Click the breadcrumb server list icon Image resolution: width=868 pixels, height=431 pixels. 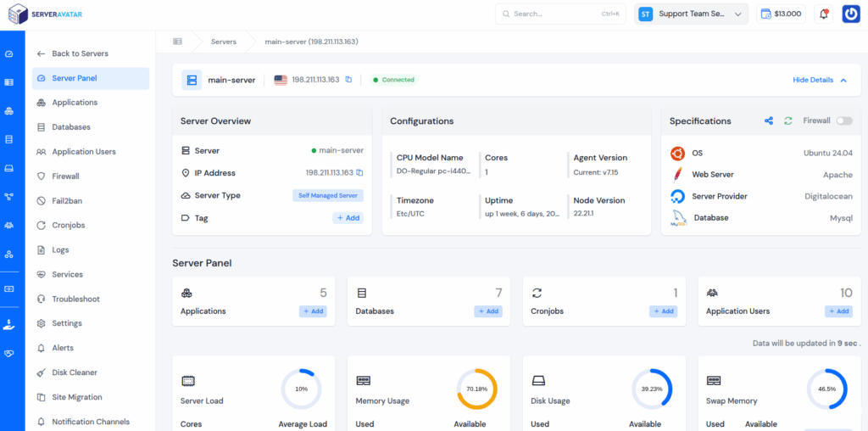tap(178, 42)
